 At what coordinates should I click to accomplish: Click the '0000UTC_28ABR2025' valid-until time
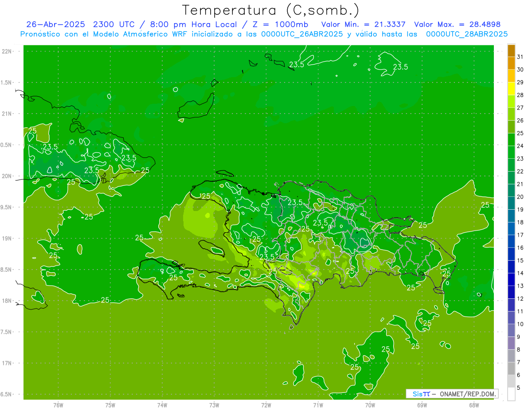tap(467, 34)
